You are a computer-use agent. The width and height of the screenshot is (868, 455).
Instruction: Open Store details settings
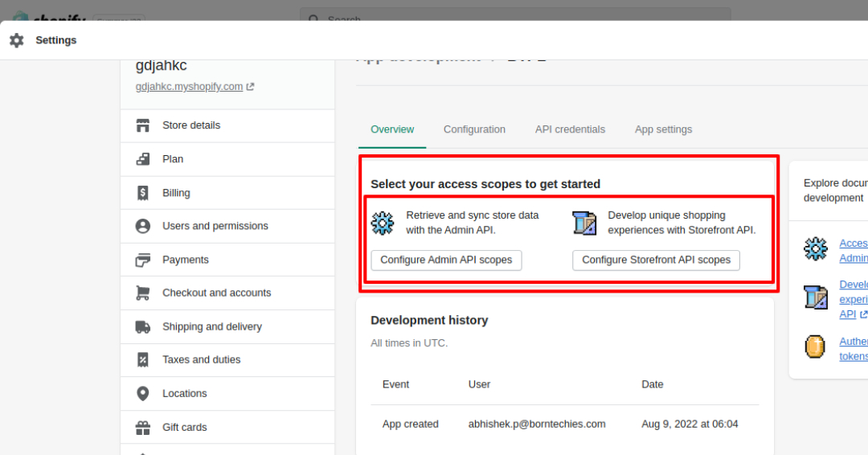click(x=227, y=125)
